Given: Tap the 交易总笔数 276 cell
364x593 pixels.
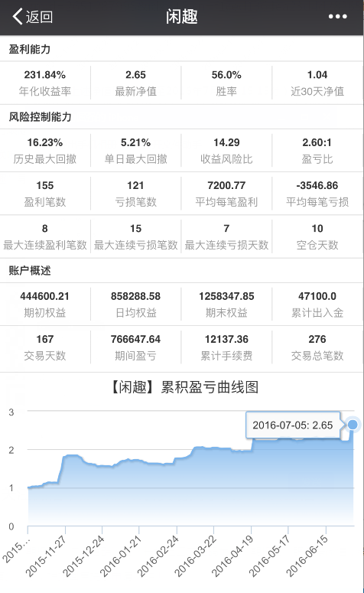Looking at the screenshot, I should click(317, 347).
